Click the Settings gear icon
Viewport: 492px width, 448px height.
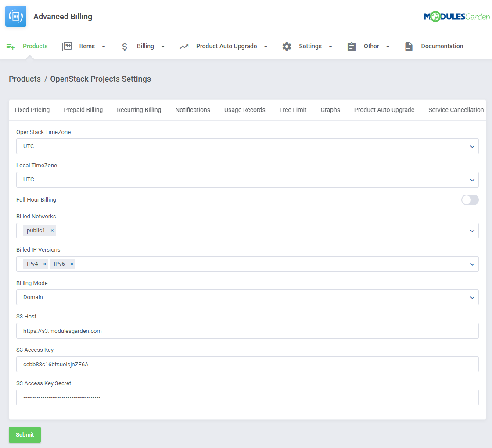(287, 47)
